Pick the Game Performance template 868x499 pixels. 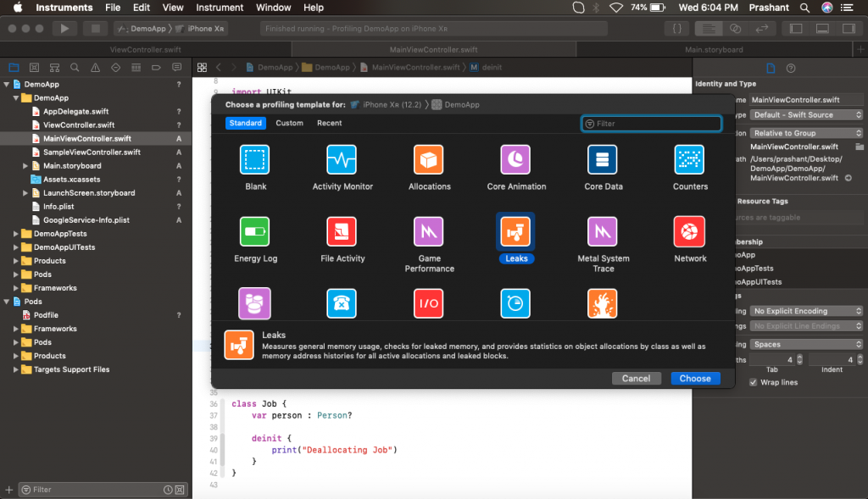(428, 232)
